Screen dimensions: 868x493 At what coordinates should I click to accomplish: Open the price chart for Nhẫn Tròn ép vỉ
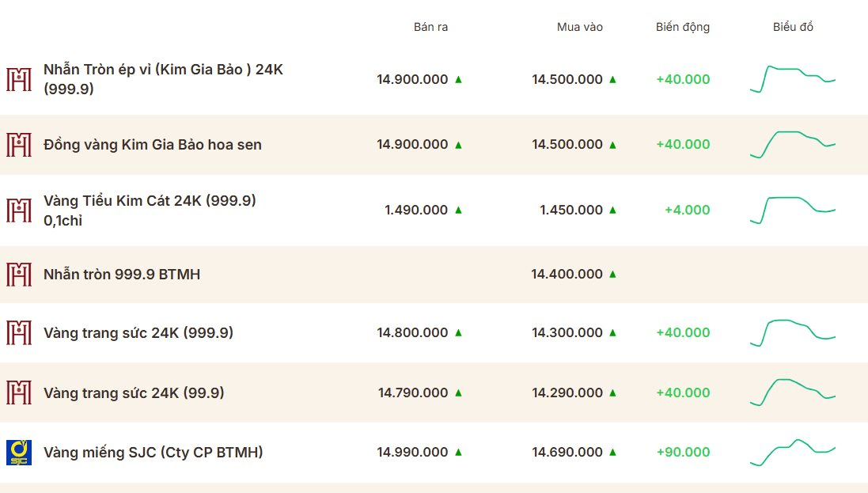pos(793,79)
